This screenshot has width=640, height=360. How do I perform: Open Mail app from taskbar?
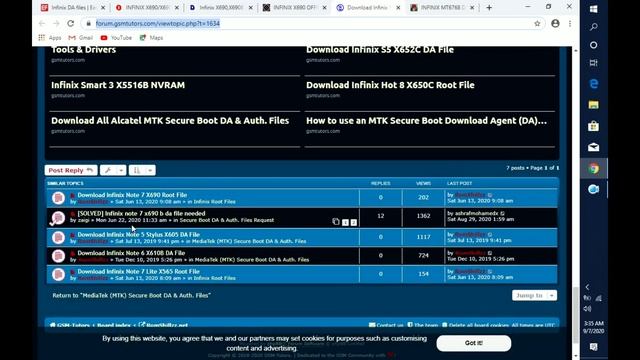click(594, 147)
